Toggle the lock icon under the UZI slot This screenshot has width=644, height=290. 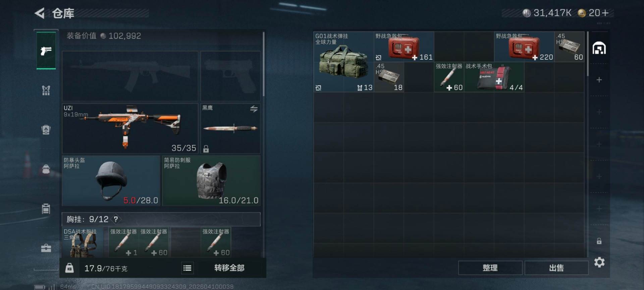(x=206, y=149)
